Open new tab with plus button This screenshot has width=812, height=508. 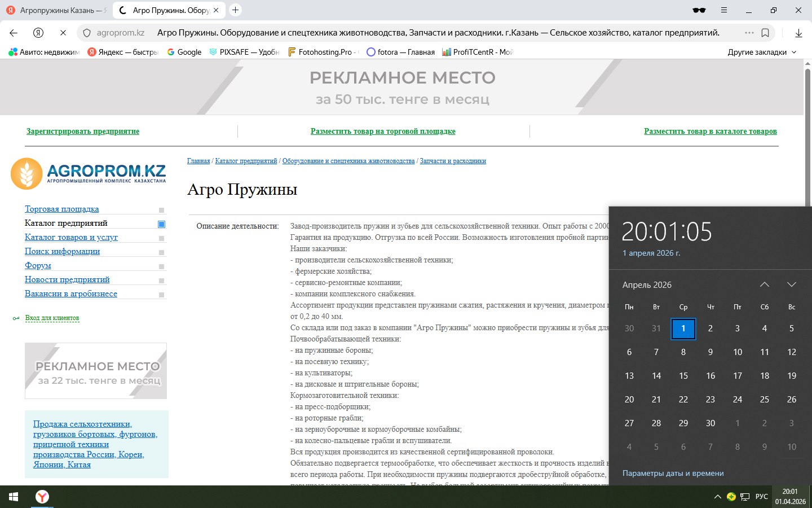point(236,10)
